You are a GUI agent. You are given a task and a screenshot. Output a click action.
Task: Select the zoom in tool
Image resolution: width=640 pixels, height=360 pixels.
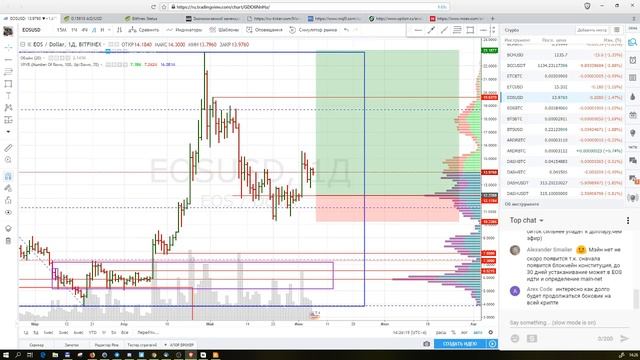[x=8, y=160]
